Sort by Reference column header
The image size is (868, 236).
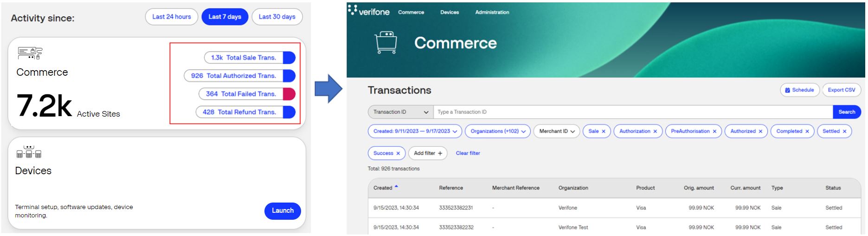[451, 188]
